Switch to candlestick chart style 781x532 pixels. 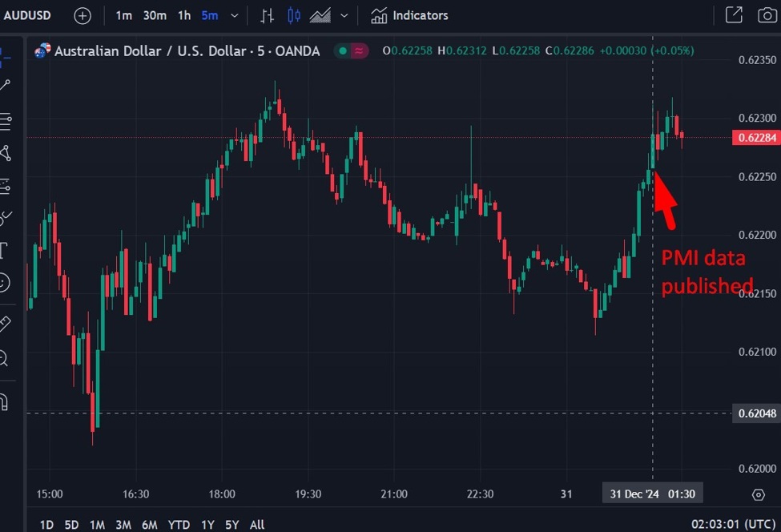(x=294, y=15)
